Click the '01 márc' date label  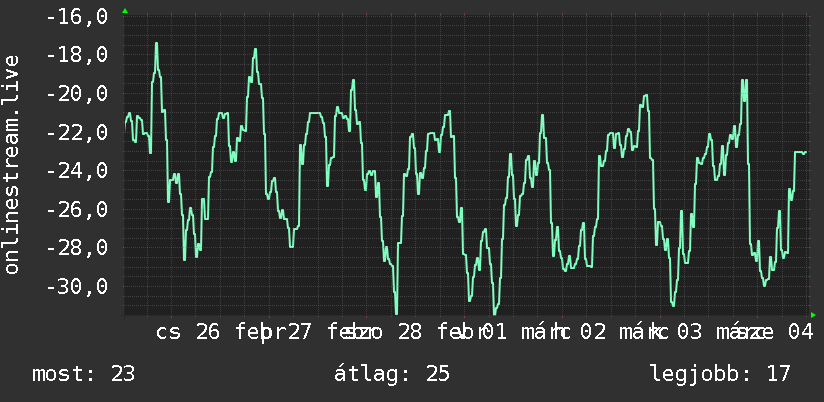(527, 332)
